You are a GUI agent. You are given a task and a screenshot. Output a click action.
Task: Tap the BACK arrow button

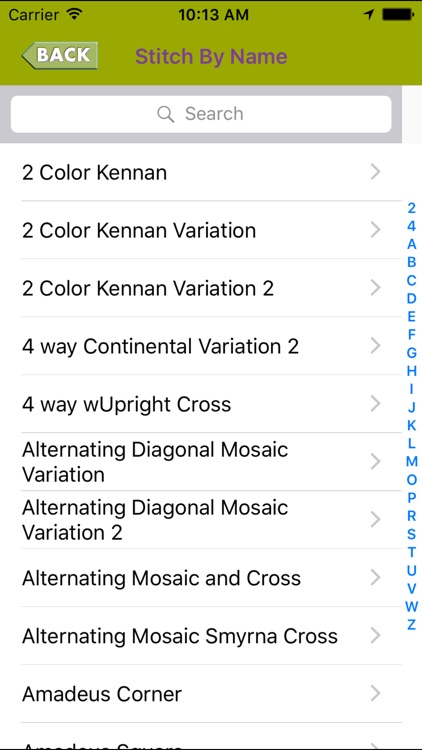coord(60,55)
